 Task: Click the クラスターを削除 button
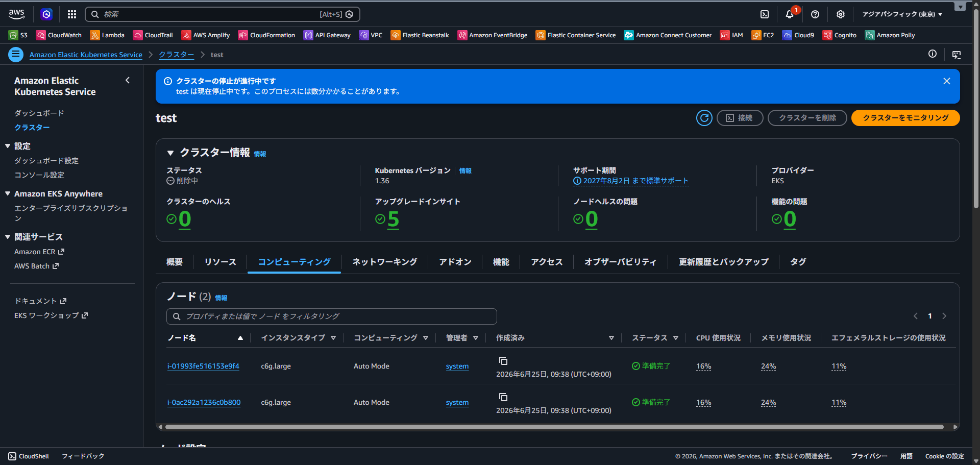807,118
